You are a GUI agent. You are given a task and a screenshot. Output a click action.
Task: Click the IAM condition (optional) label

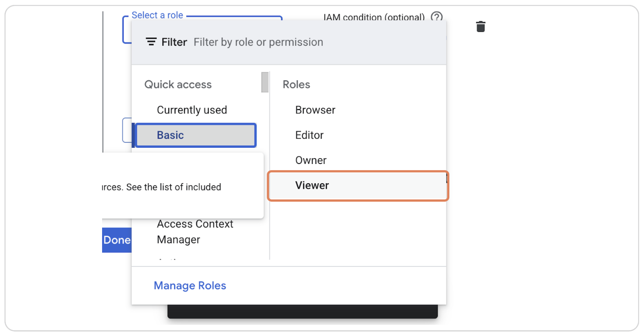coord(374,18)
